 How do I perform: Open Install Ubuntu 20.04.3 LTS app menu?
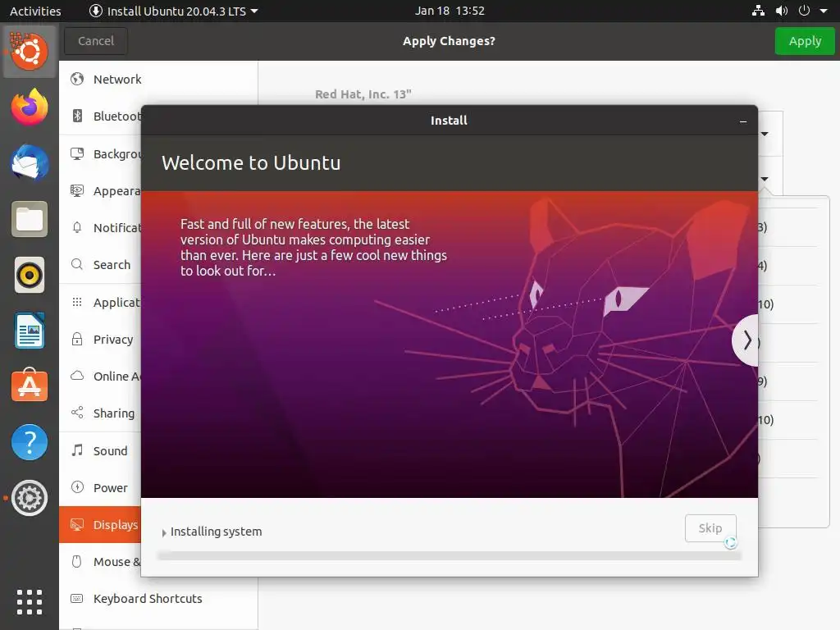174,11
